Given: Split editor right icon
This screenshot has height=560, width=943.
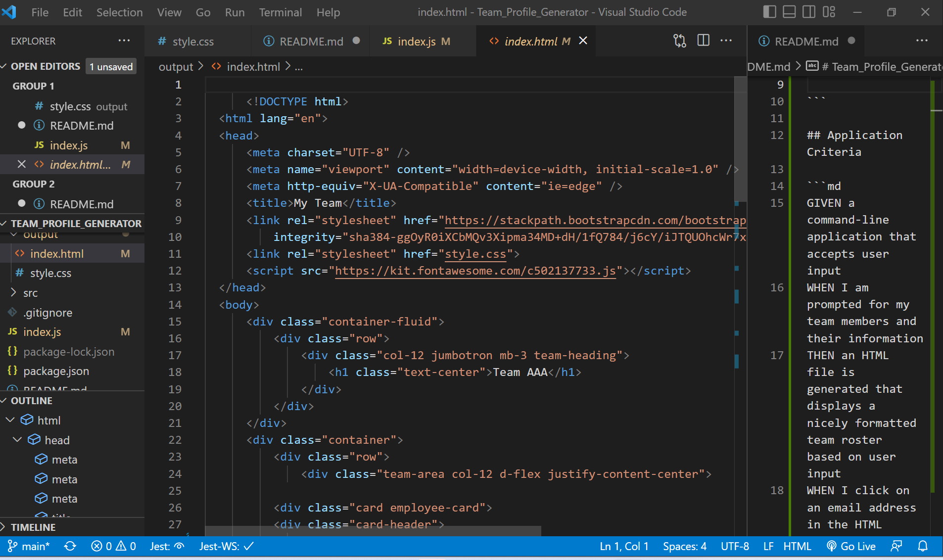Looking at the screenshot, I should point(703,41).
